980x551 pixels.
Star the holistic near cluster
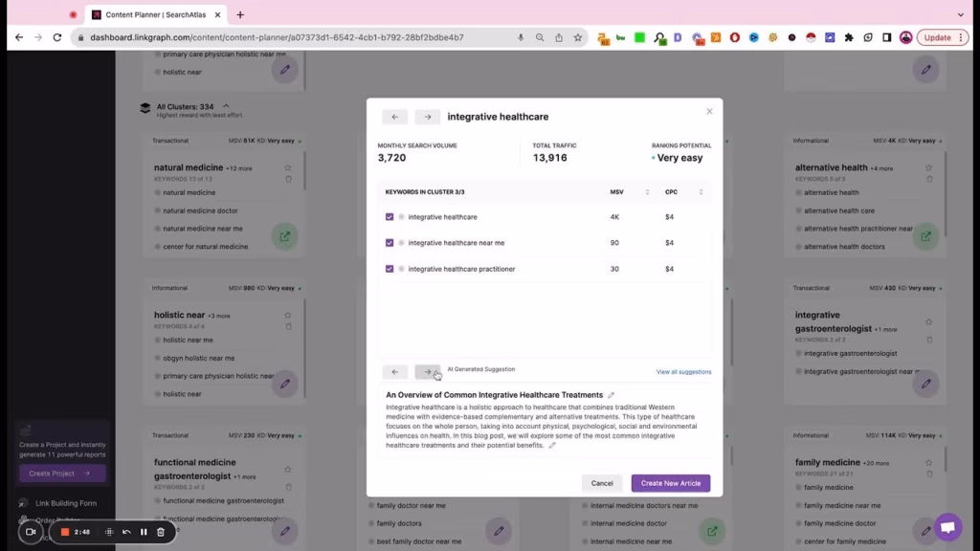[x=288, y=315]
